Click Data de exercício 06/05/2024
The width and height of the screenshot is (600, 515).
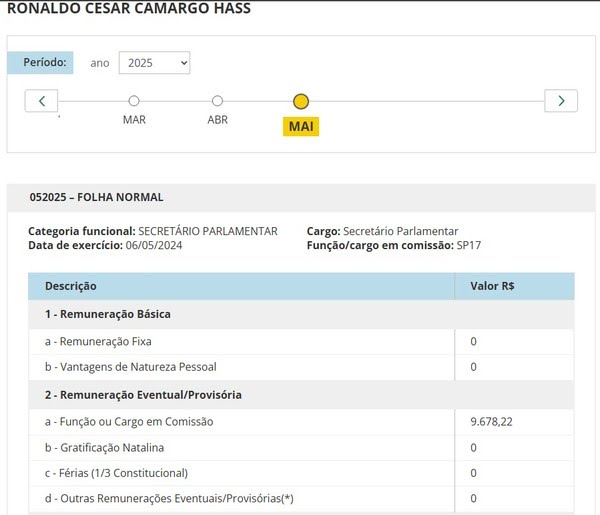click(x=105, y=245)
